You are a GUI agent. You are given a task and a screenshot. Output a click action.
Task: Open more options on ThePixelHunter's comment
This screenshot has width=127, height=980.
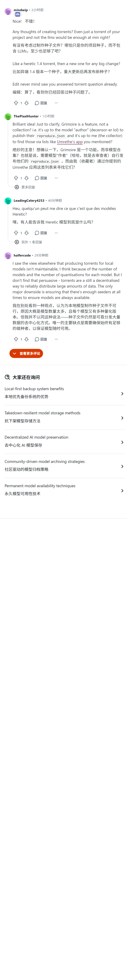[56, 178]
